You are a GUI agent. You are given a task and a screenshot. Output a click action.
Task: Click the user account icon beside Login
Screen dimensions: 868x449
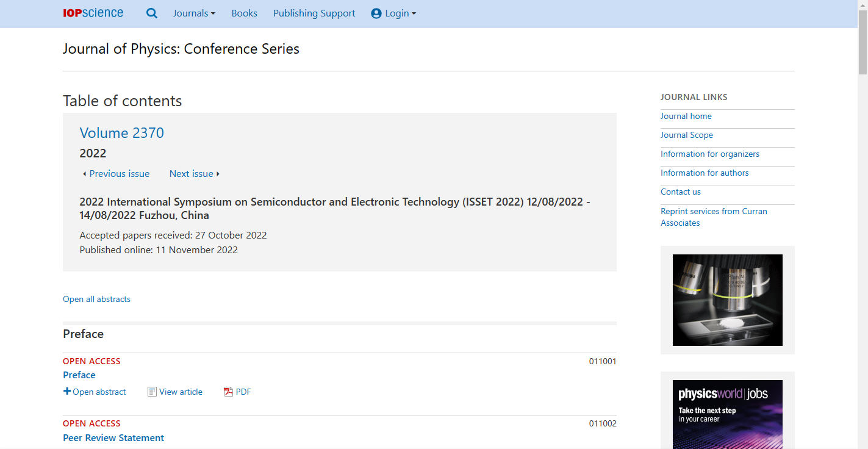[376, 13]
